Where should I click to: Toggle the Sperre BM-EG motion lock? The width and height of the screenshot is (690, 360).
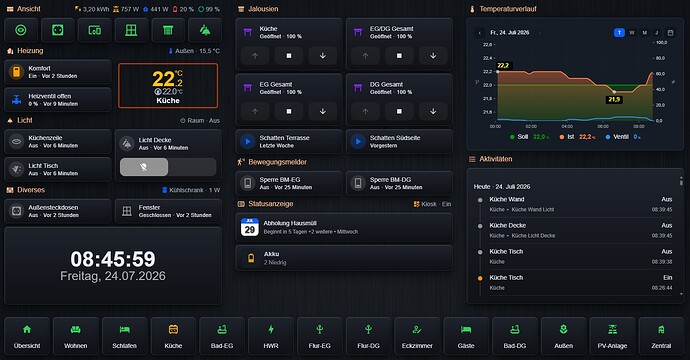point(289,183)
